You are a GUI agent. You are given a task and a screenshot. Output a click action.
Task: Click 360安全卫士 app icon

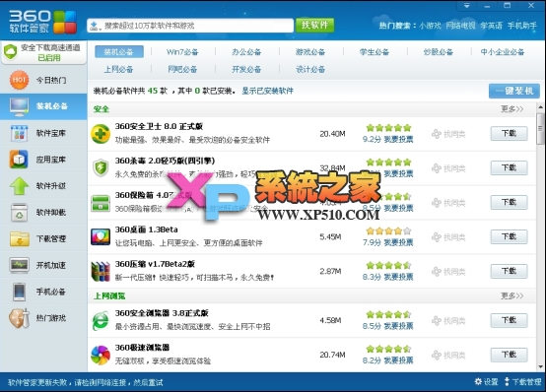101,134
